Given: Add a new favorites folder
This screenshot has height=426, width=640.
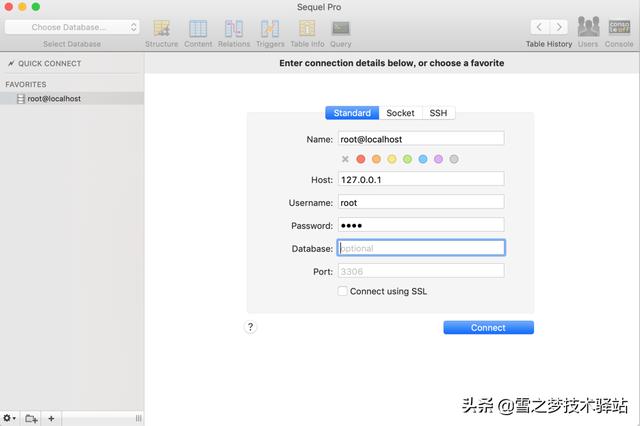Looking at the screenshot, I should click(31, 418).
